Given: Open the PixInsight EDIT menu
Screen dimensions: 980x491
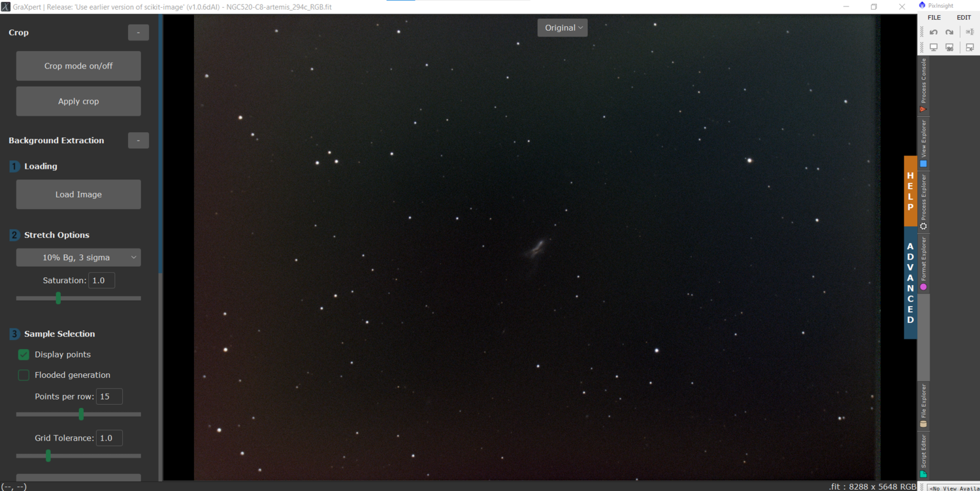Looking at the screenshot, I should [964, 18].
